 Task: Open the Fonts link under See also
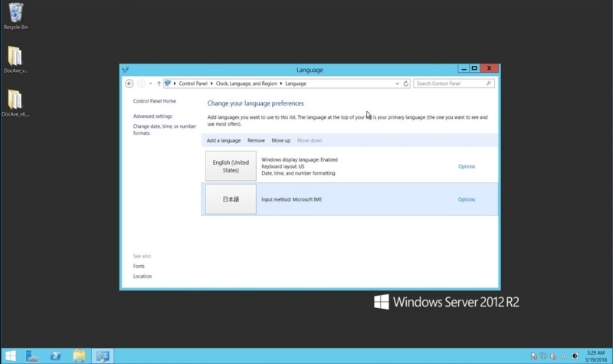pyautogui.click(x=139, y=266)
